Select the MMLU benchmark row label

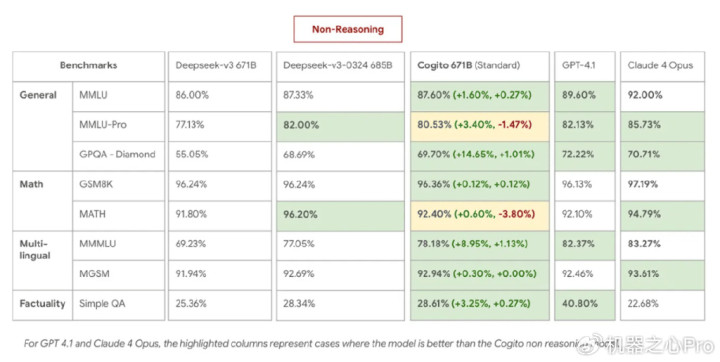coord(118,96)
